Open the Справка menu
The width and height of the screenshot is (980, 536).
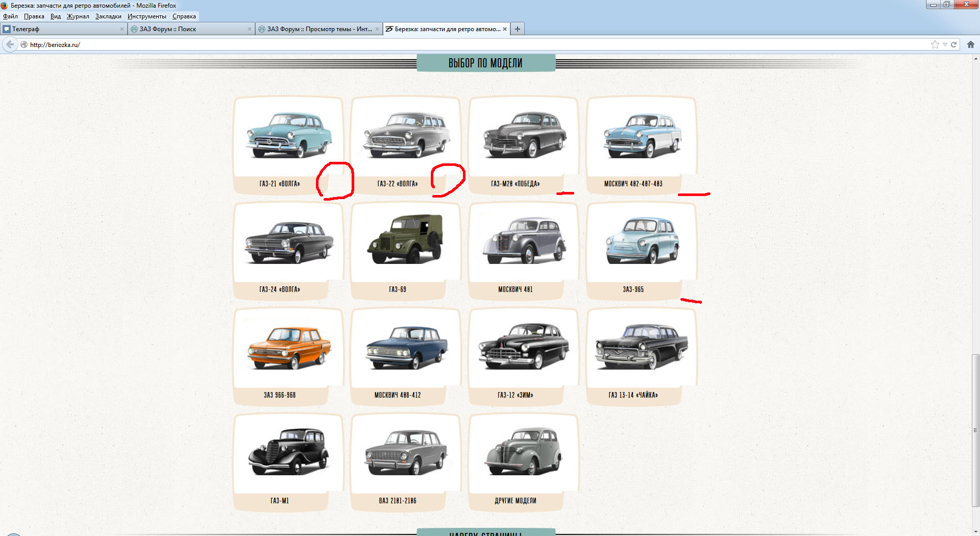point(184,16)
